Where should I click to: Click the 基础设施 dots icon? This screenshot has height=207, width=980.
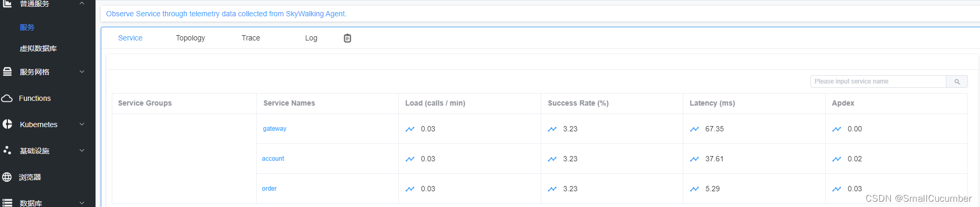7,150
